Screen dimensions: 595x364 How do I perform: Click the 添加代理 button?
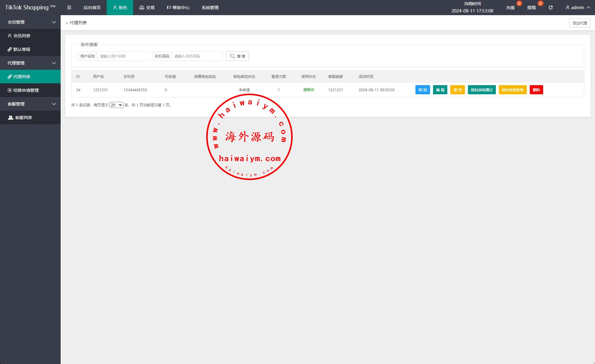pyautogui.click(x=580, y=23)
